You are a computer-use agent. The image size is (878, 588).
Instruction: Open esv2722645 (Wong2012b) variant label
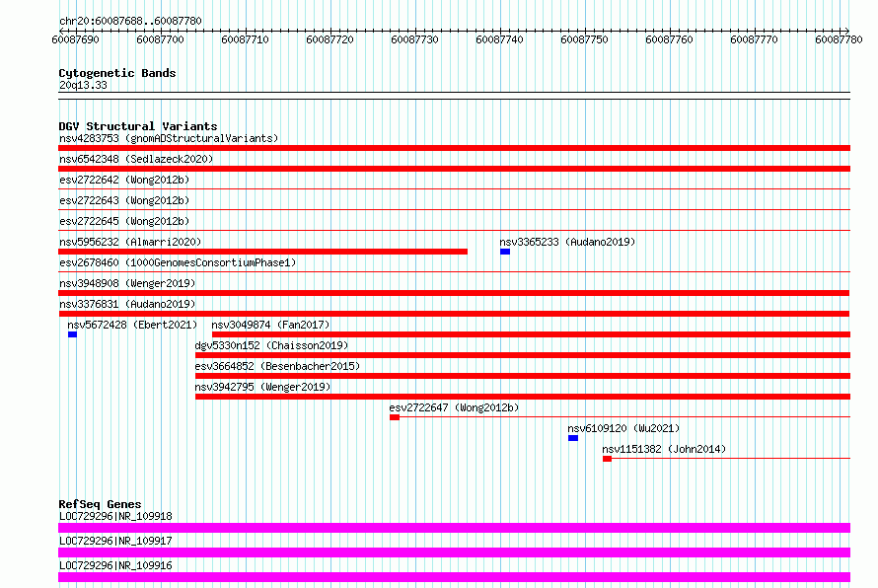click(x=124, y=221)
